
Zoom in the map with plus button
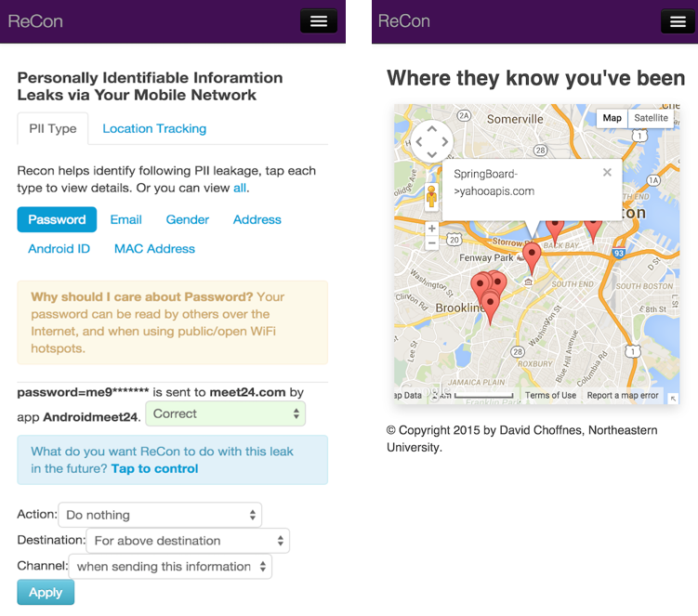[431, 228]
